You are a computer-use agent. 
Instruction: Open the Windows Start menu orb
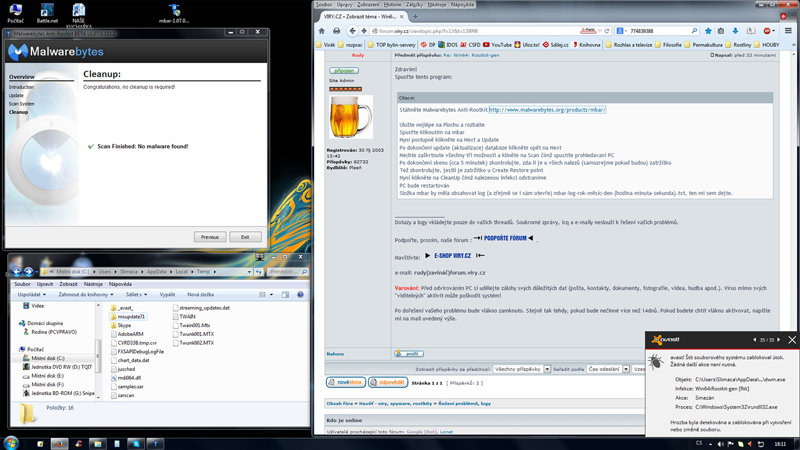12,442
